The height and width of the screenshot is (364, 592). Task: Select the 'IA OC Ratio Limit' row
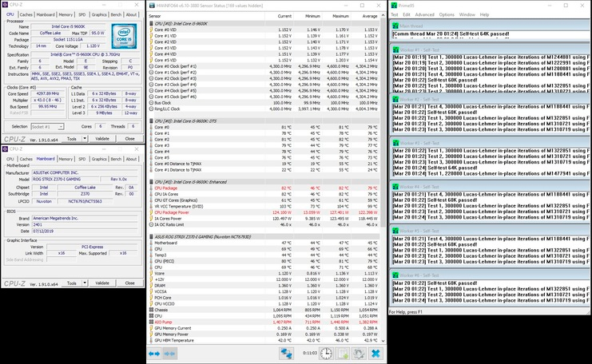pyautogui.click(x=264, y=224)
